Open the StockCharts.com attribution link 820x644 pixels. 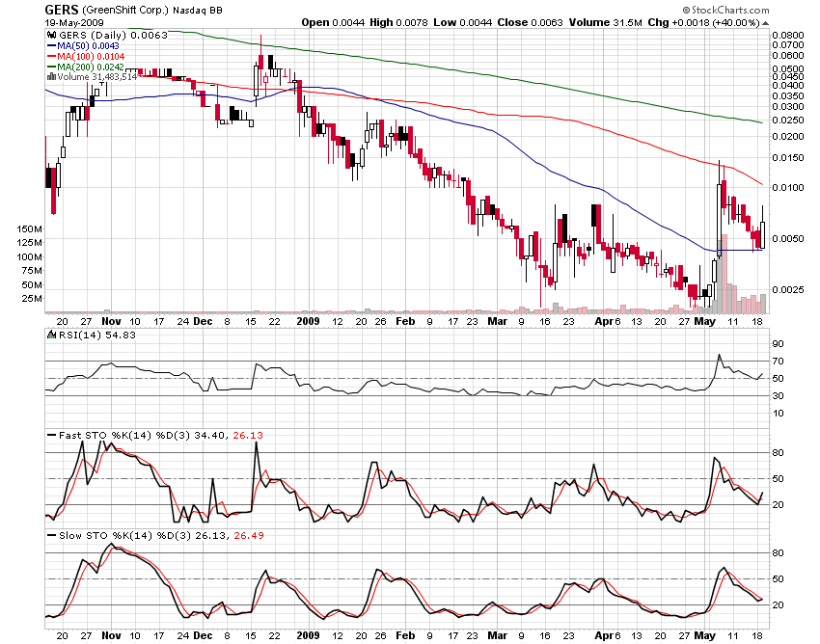pos(725,10)
